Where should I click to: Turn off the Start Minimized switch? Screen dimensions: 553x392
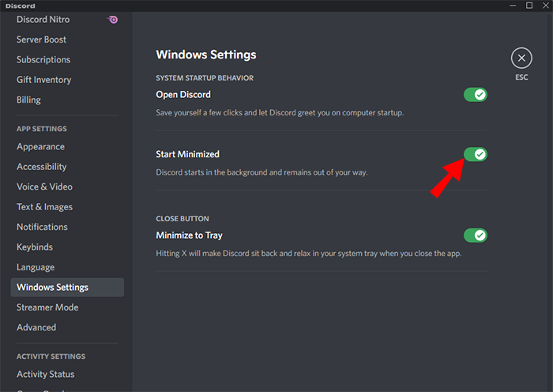coord(475,154)
